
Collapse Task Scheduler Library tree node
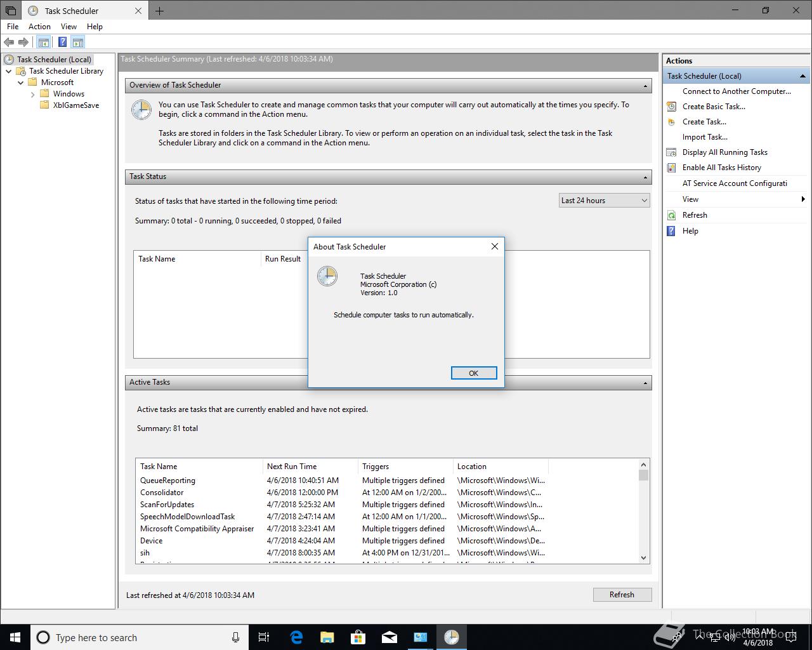point(9,71)
